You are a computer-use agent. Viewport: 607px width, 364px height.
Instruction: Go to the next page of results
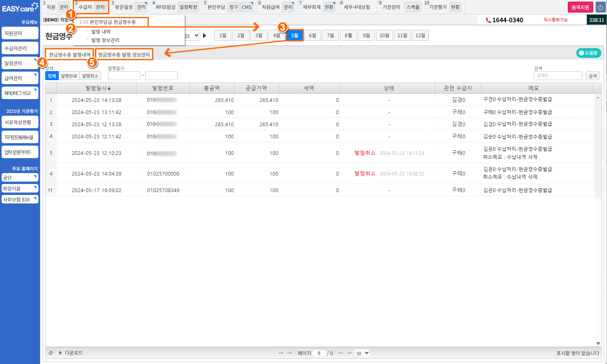pos(341,353)
